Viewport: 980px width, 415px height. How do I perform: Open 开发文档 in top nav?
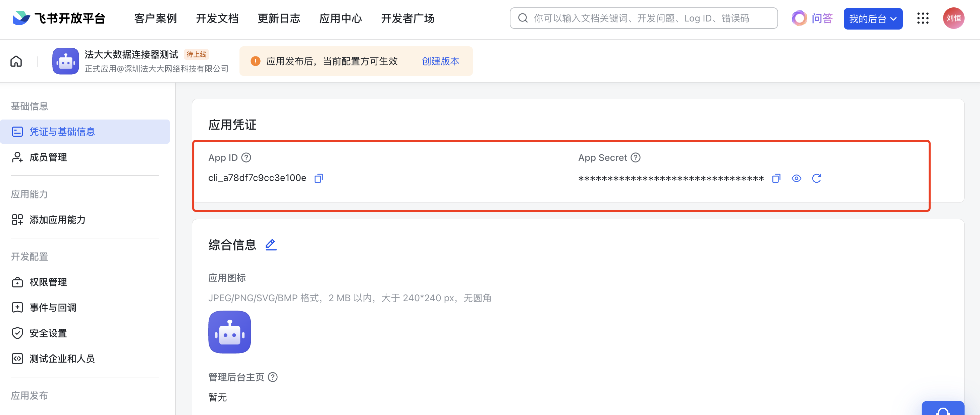click(x=217, y=18)
